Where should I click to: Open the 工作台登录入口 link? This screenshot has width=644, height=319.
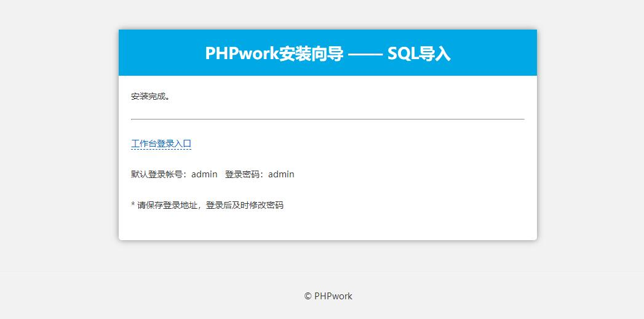[x=161, y=143]
